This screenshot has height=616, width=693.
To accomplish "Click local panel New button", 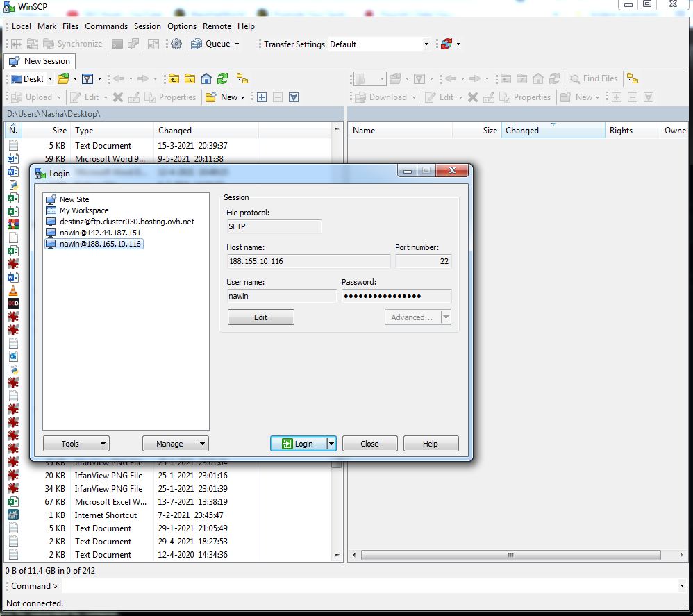I will click(x=222, y=97).
